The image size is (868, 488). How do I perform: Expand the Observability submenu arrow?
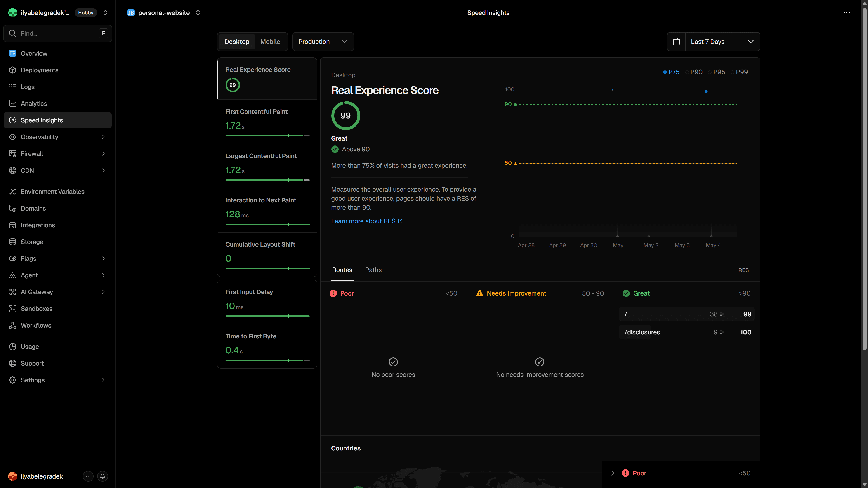click(x=104, y=137)
